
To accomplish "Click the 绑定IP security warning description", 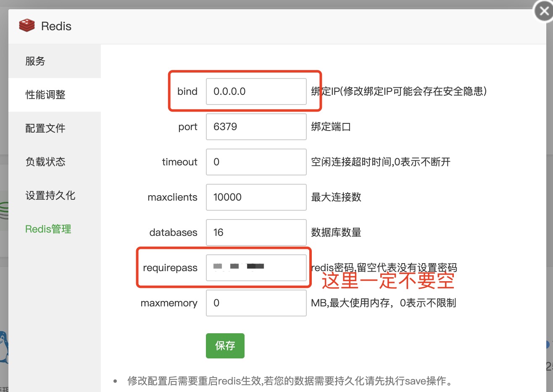I will click(x=399, y=91).
